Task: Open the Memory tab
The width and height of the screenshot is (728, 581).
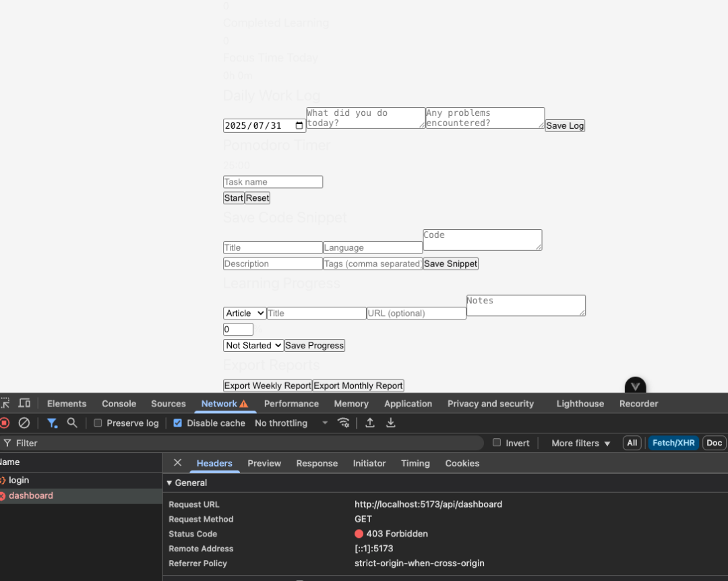Action: (351, 404)
